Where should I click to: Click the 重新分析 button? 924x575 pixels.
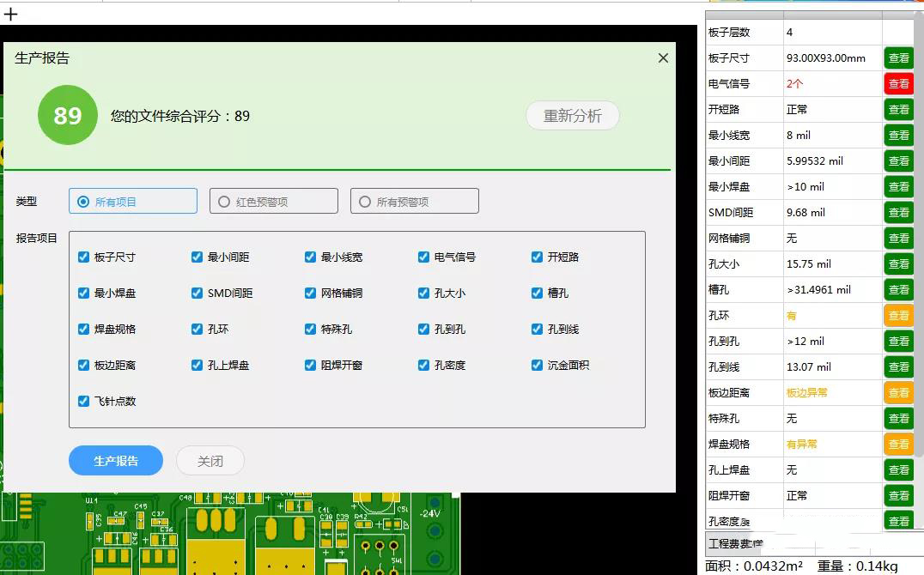coord(572,115)
